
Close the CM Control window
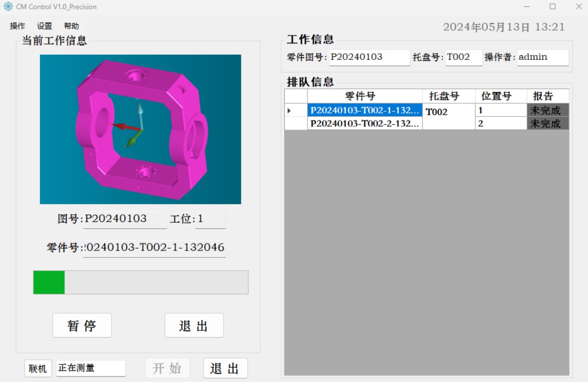579,6
